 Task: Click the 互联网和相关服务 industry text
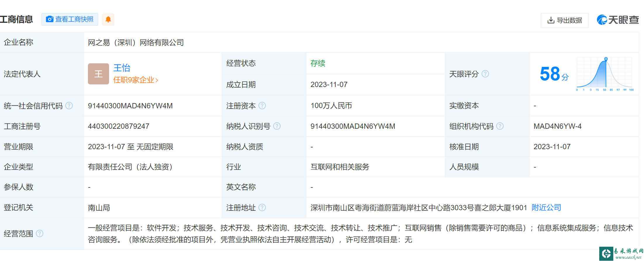[x=340, y=167]
